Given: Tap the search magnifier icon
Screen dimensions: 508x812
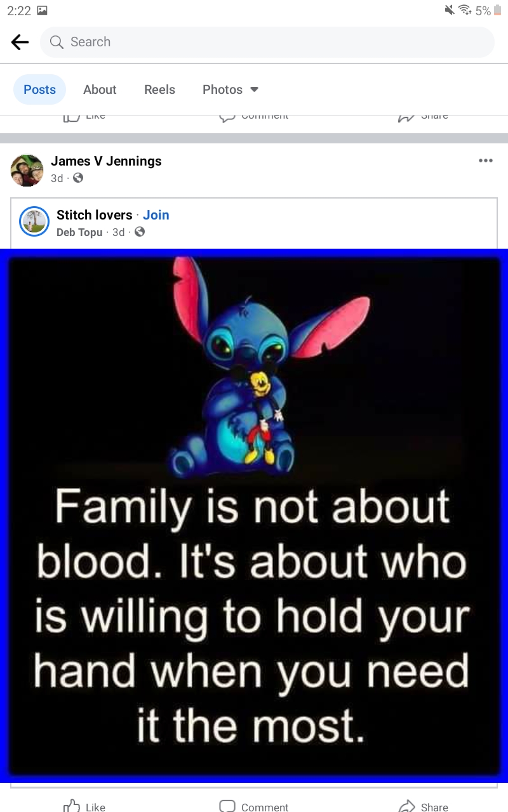Looking at the screenshot, I should point(57,42).
